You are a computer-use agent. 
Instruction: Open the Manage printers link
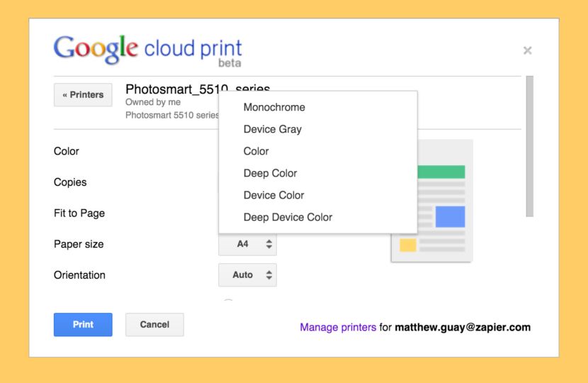(338, 328)
